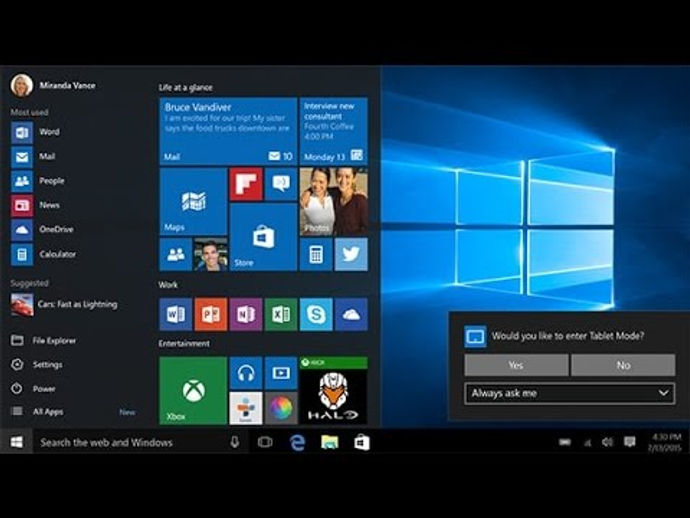Open the Calendar tile showing Monday 13
The height and width of the screenshot is (518, 690).
coord(334,131)
